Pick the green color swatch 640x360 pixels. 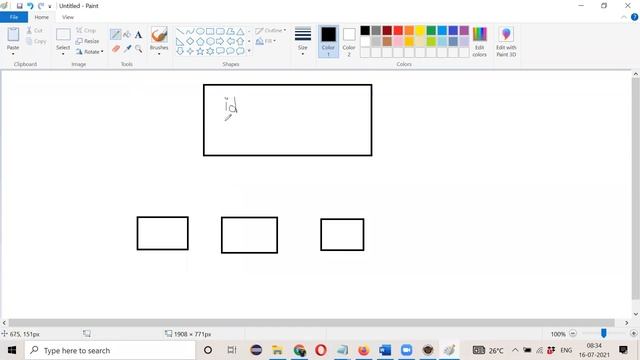(431, 30)
